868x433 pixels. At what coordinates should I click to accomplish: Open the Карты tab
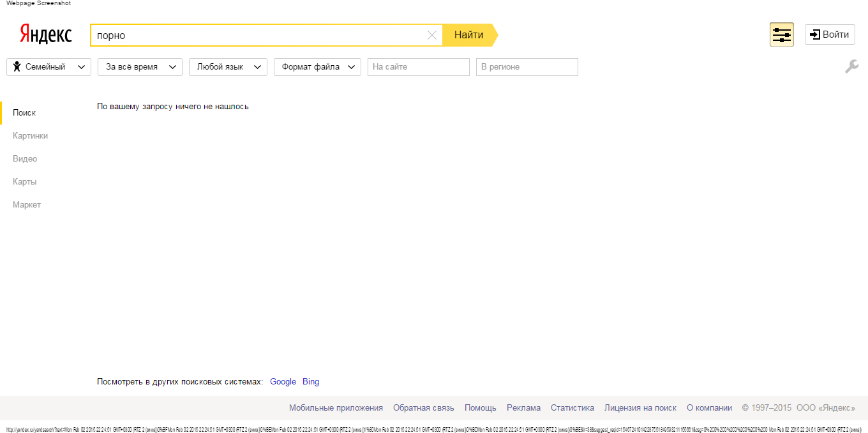(24, 181)
